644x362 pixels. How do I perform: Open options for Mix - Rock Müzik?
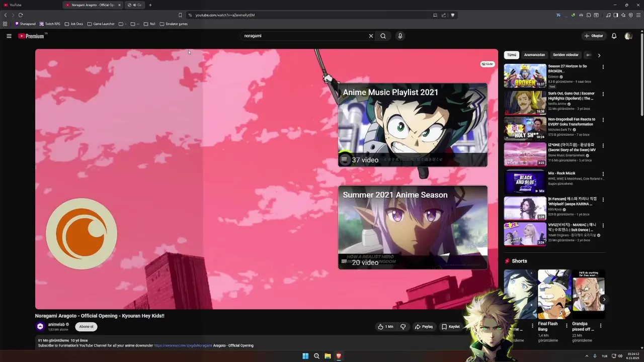click(603, 173)
